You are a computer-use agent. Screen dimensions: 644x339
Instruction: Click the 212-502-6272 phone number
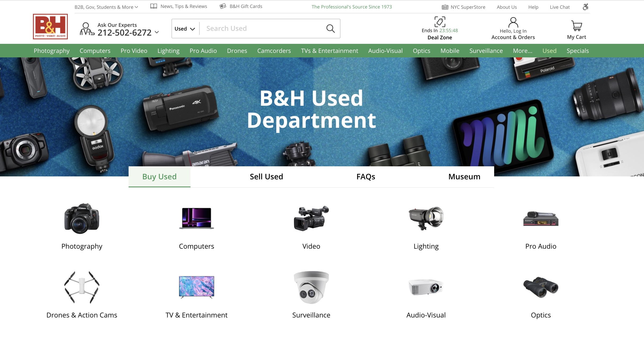pyautogui.click(x=124, y=32)
